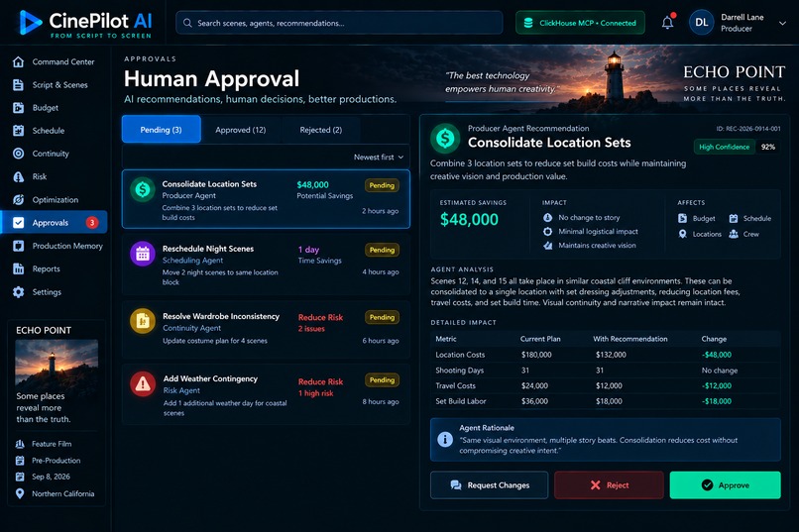The height and width of the screenshot is (532, 799).
Task: Click the CinePilot AI play logo
Action: point(30,23)
